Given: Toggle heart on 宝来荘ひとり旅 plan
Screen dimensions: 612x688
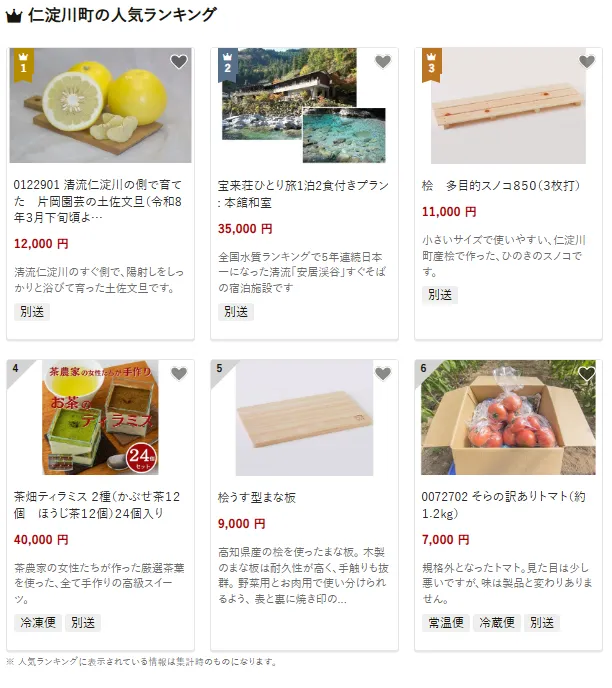Looking at the screenshot, I should click(383, 62).
